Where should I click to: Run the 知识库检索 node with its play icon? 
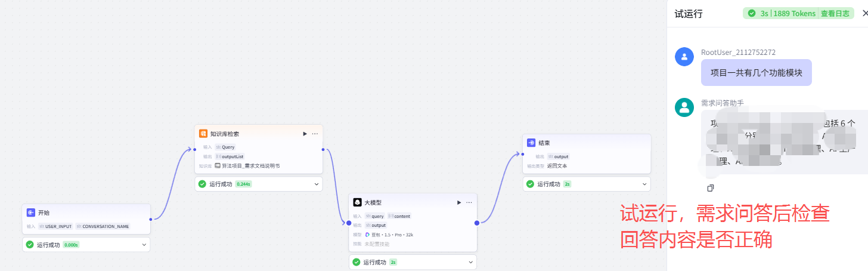click(305, 134)
